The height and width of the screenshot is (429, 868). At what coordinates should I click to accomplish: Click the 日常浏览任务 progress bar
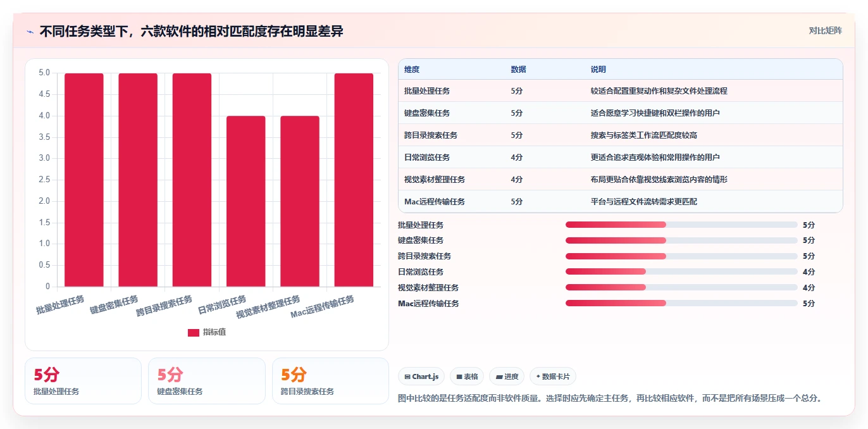[681, 271]
